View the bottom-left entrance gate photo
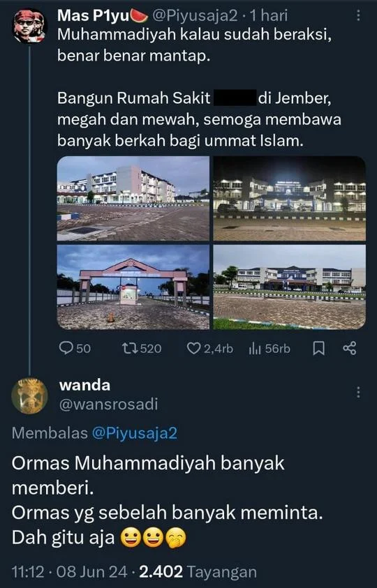Image resolution: width=377 pixels, height=588 pixels. pos(133,287)
